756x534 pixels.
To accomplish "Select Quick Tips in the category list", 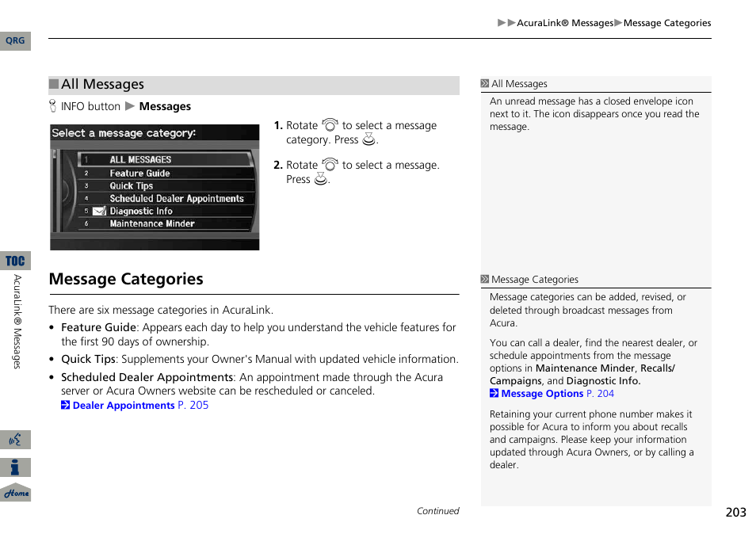I will tap(166, 185).
